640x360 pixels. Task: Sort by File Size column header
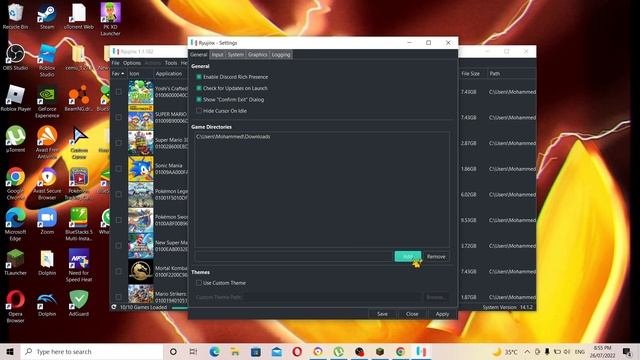tap(472, 73)
